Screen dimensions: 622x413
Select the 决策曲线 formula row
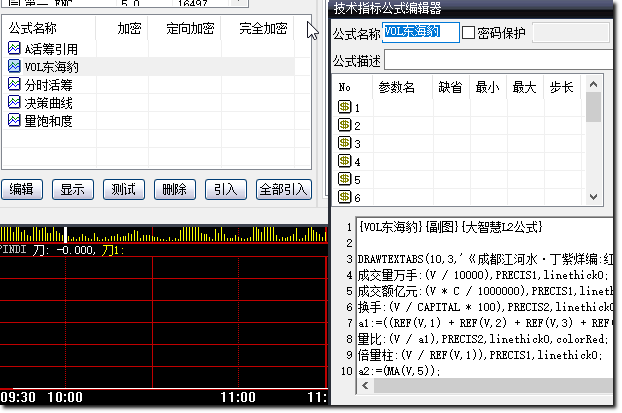click(149, 103)
